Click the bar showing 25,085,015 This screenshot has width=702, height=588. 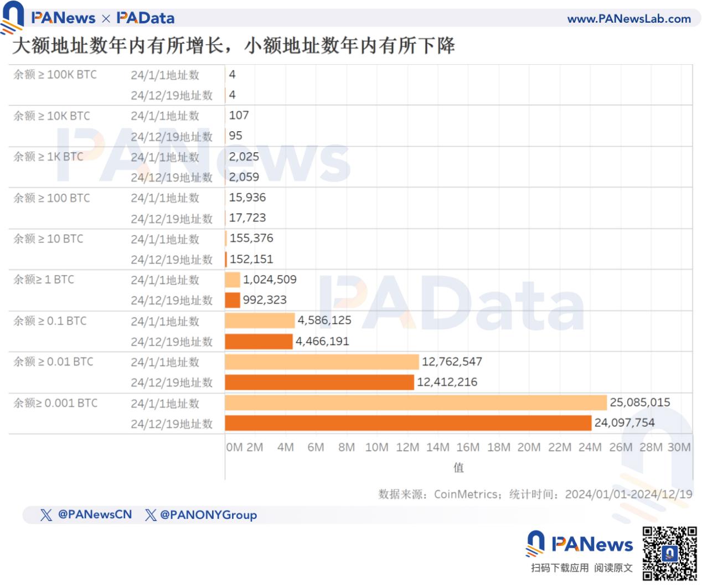point(415,403)
